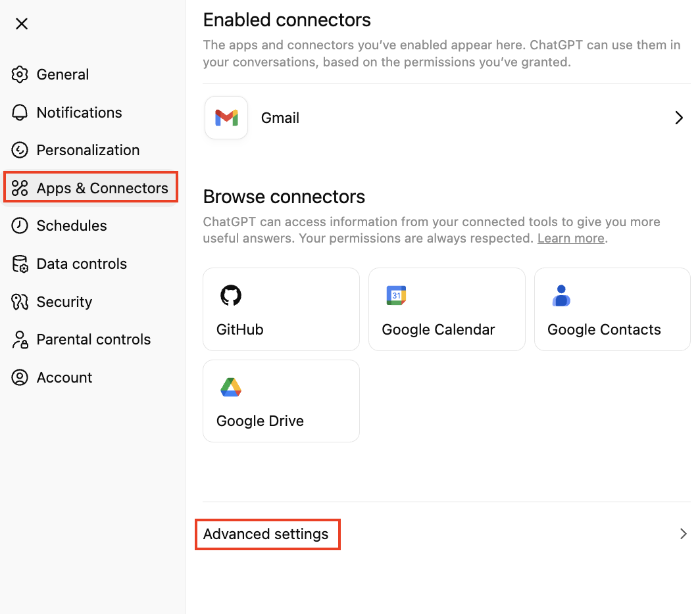Screen dimensions: 700x614
Task: Click the Schedules clock icon
Action: (20, 225)
